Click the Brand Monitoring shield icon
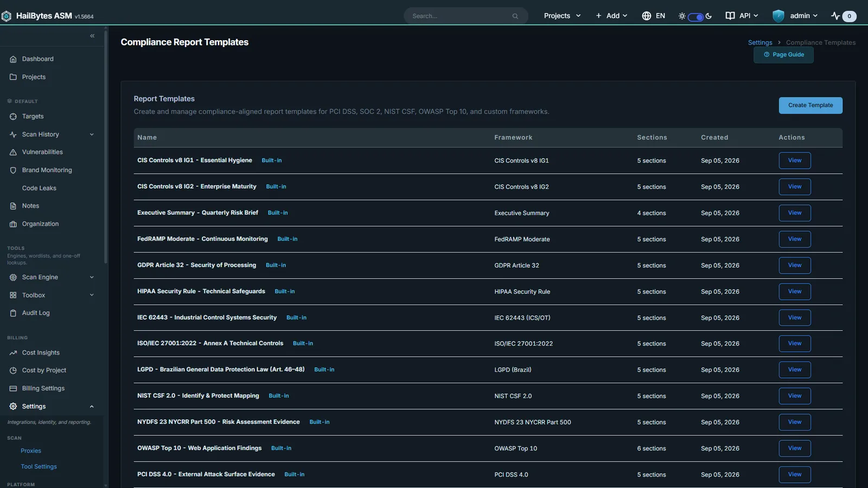This screenshot has height=488, width=868. 13,170
